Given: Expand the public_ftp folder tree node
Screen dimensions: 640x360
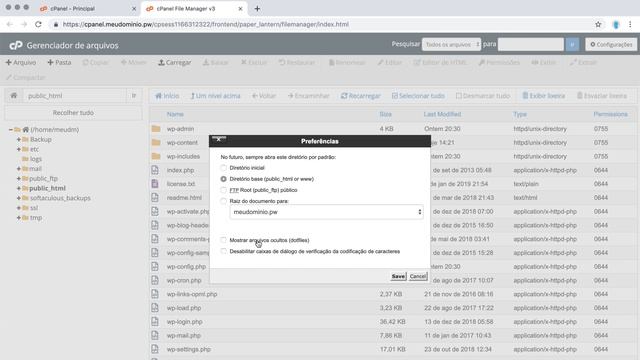Looking at the screenshot, I should (18, 178).
